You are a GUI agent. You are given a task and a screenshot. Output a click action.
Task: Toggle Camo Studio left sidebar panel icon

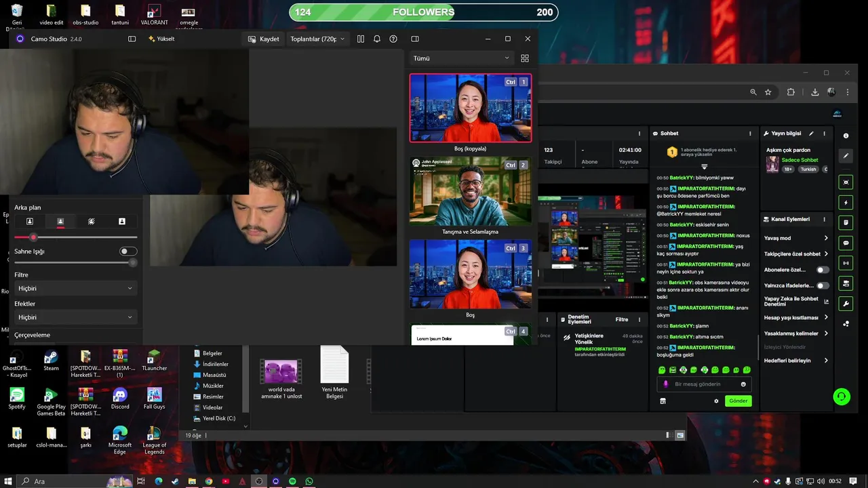pyautogui.click(x=132, y=39)
